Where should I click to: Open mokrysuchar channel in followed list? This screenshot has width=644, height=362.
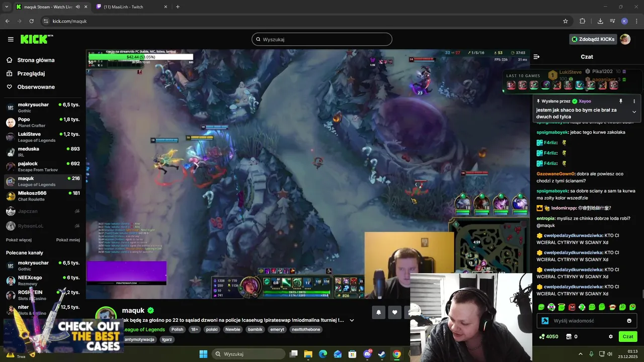(x=43, y=108)
